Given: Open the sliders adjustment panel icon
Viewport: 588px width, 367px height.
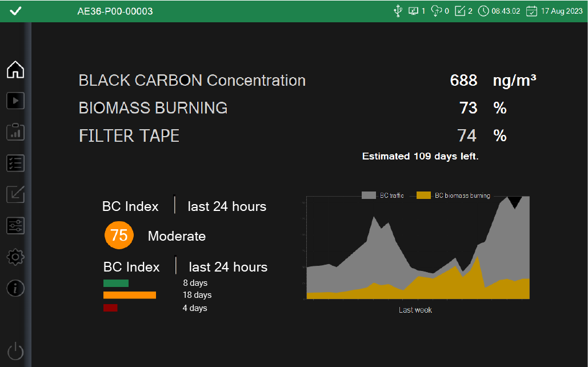Looking at the screenshot, I should (15, 226).
